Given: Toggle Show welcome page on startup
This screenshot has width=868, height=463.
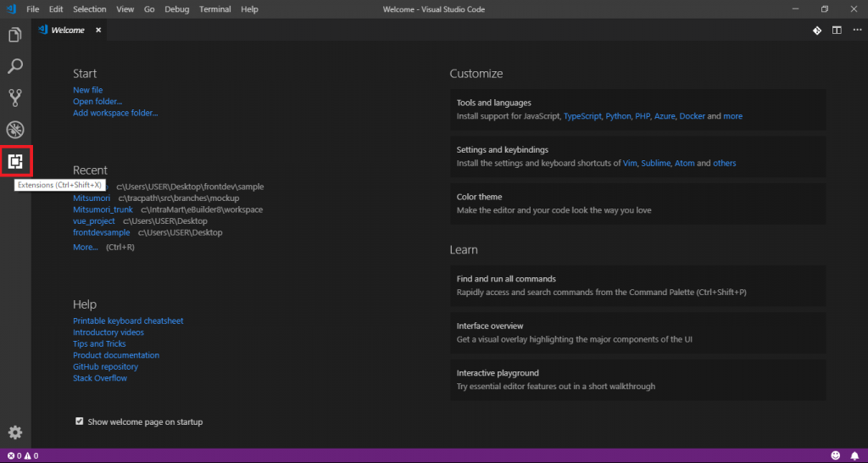Looking at the screenshot, I should click(x=79, y=421).
